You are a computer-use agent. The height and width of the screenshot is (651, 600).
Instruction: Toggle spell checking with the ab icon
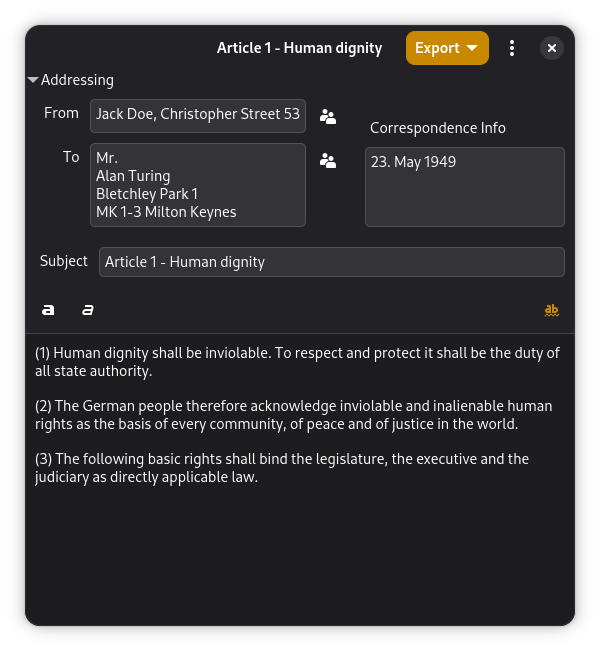551,310
